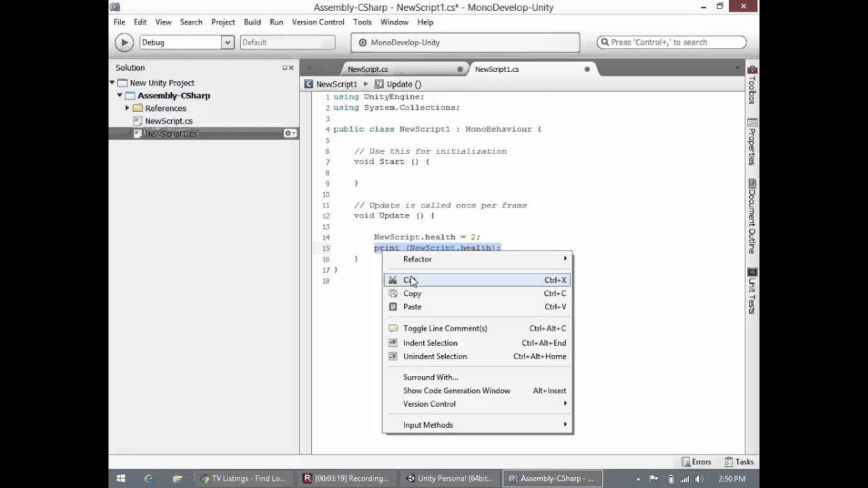
Task: Click the New Unity Project solution icon
Action: coord(123,83)
